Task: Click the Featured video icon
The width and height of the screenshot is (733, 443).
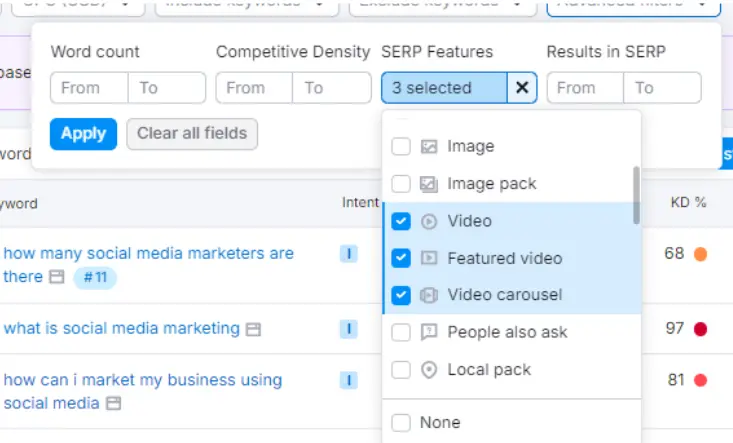Action: tap(429, 258)
